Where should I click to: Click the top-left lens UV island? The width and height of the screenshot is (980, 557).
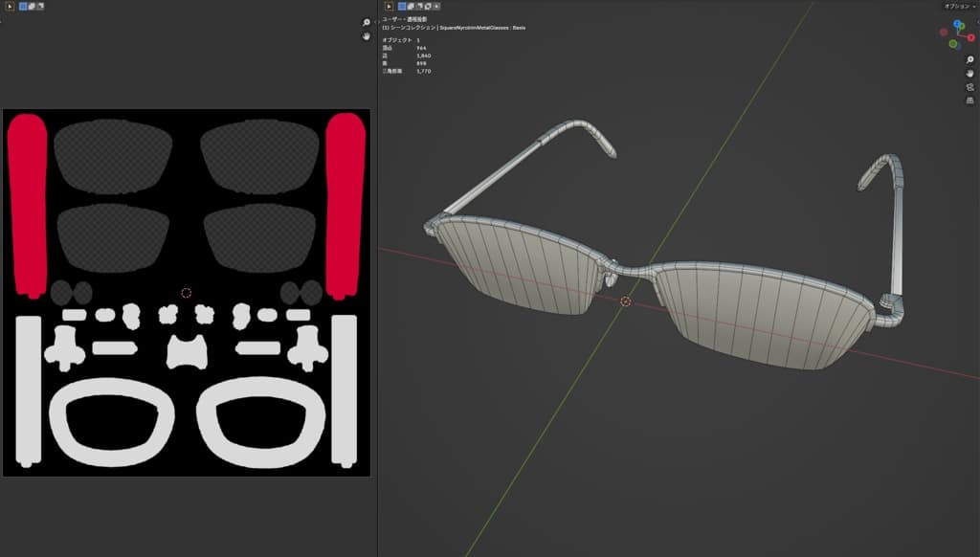(113, 156)
